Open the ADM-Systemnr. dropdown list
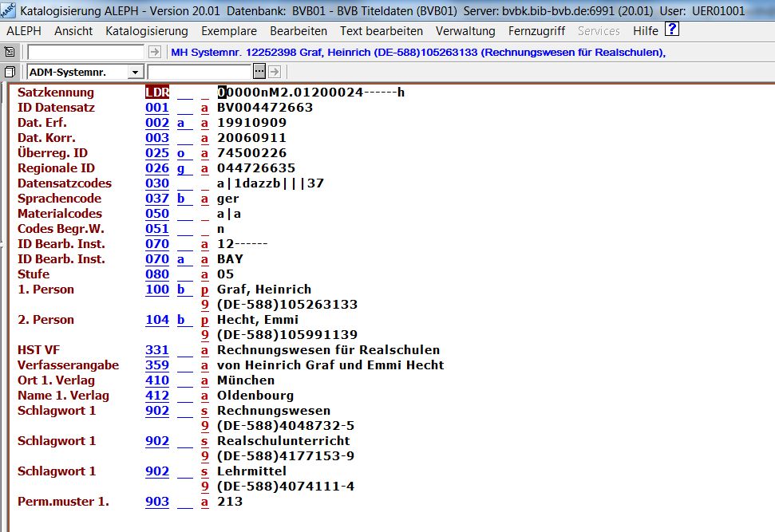The image size is (775, 532). click(135, 72)
